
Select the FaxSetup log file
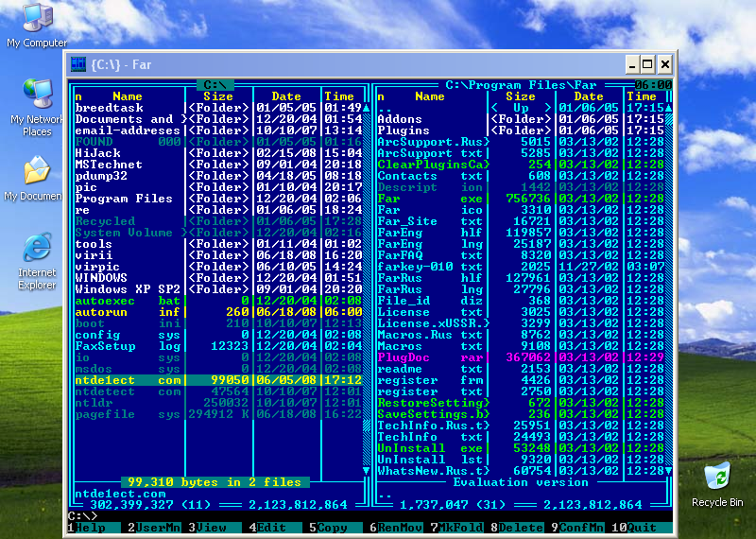pyautogui.click(x=218, y=346)
